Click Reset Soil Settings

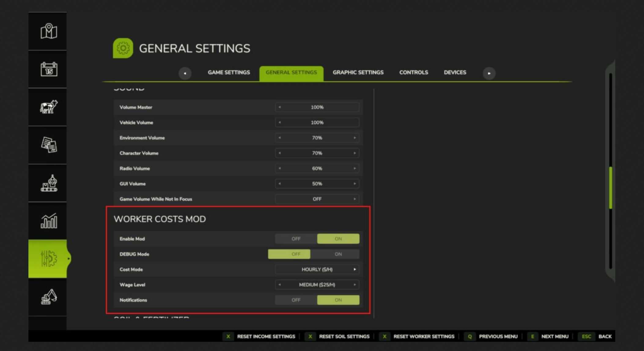(345, 336)
